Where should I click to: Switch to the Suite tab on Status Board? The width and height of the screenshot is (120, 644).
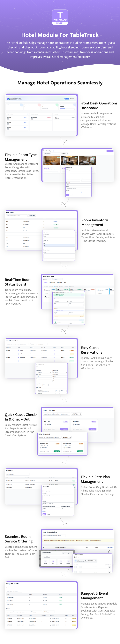pos(65,282)
